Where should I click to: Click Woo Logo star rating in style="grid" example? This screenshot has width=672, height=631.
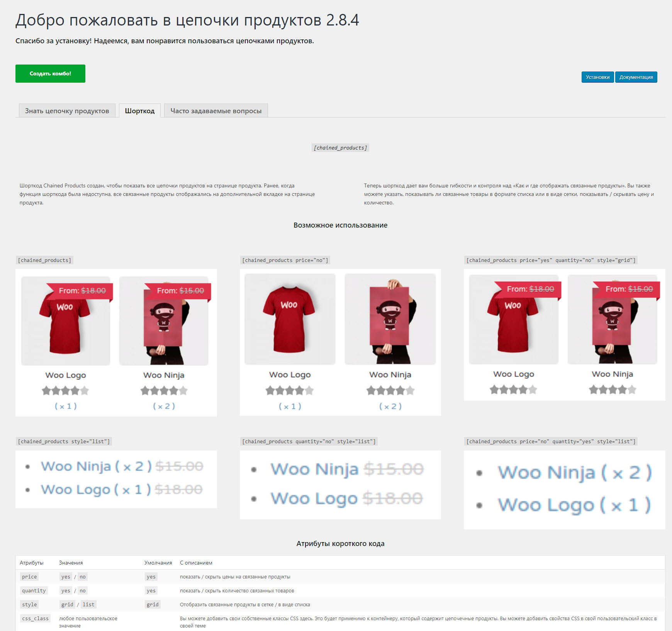point(514,389)
